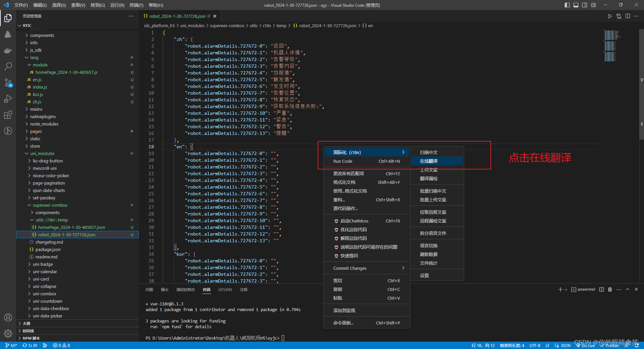Open the 终端(T) menu
The height and width of the screenshot is (349, 644).
tap(136, 5)
